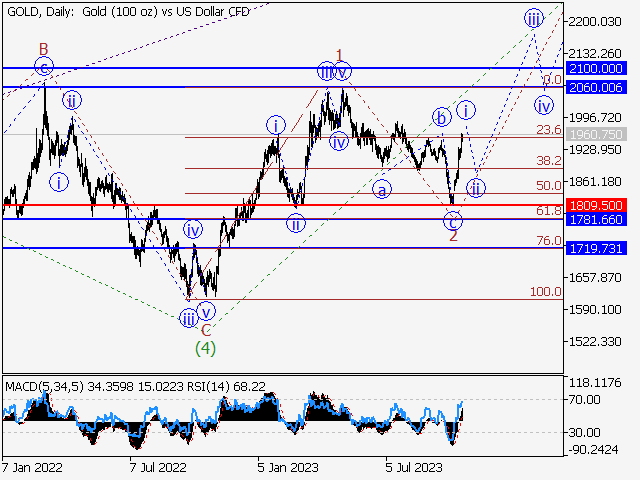Click the red wave label B
The height and width of the screenshot is (480, 640).
44,49
